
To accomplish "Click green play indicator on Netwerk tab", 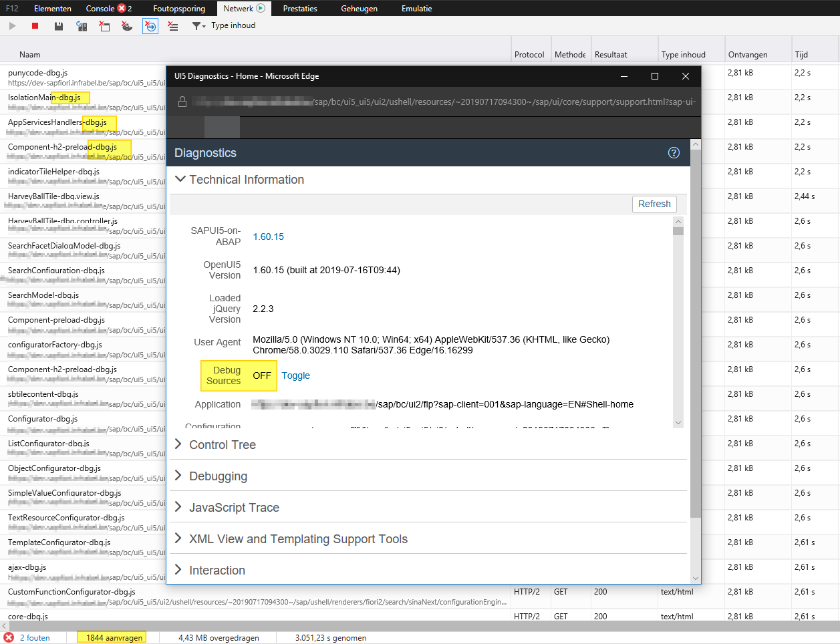I will 261,9.
